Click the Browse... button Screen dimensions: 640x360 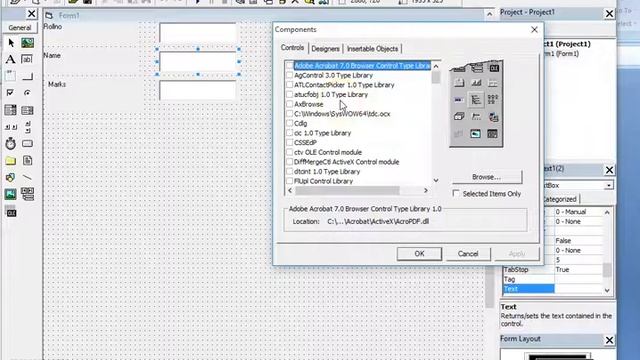point(486,177)
